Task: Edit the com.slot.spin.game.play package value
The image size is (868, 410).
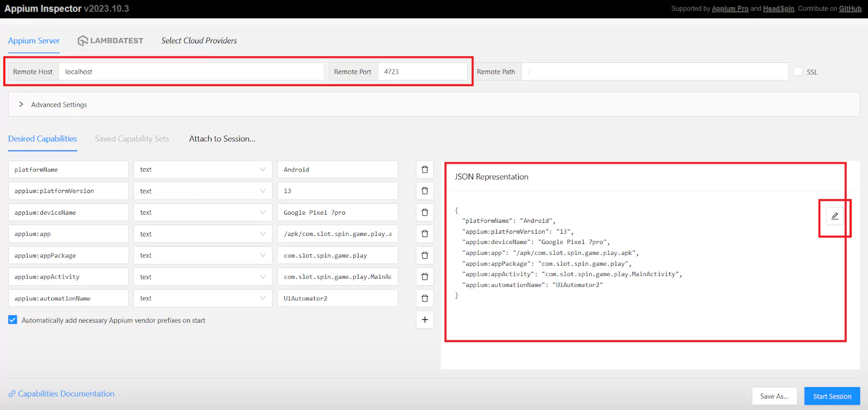Action: [337, 255]
